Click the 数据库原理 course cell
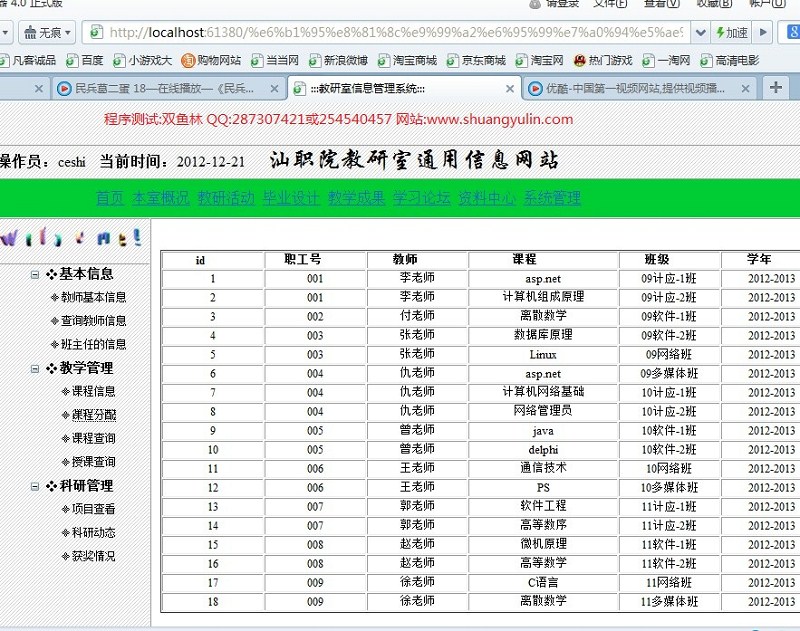Screen dimensions: 800x631 click(x=543, y=335)
